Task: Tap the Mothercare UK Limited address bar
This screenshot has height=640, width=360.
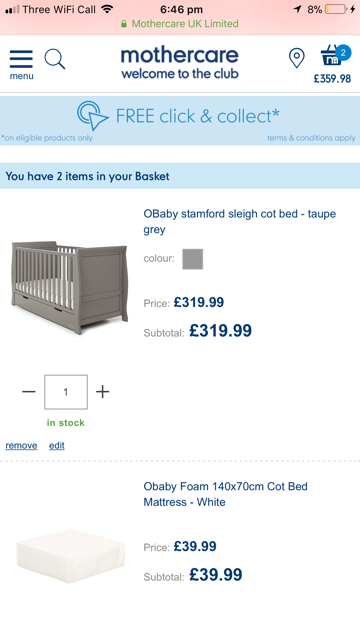Action: (x=180, y=24)
